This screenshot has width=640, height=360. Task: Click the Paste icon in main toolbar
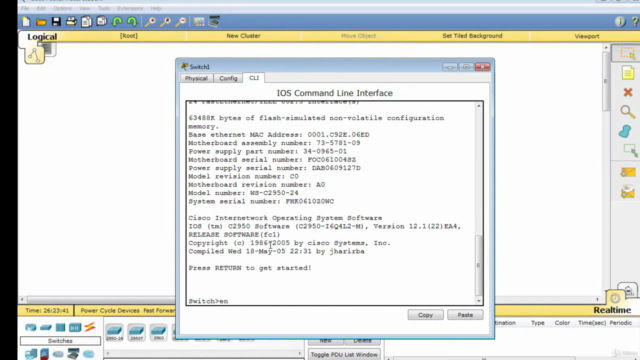pyautogui.click(x=102, y=22)
